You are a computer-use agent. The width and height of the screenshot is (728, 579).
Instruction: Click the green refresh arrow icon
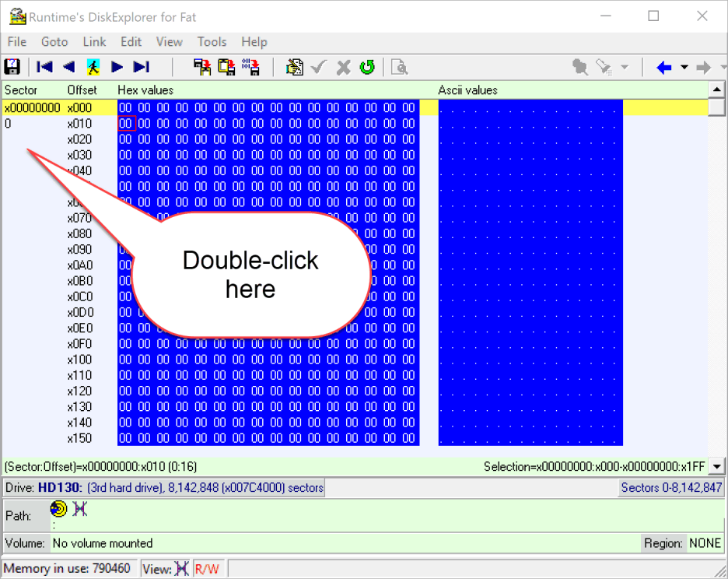click(x=367, y=67)
